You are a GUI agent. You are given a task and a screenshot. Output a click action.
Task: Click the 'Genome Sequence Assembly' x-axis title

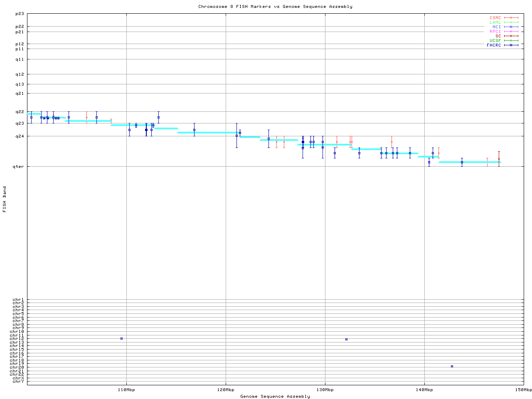click(275, 397)
